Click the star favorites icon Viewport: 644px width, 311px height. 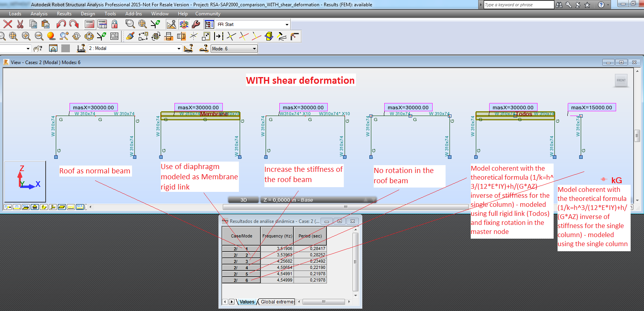click(587, 5)
